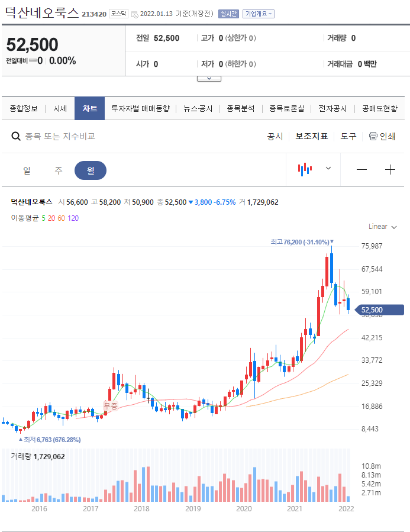Switch to the 전자공시 tab
The image size is (410, 532).
(332, 108)
